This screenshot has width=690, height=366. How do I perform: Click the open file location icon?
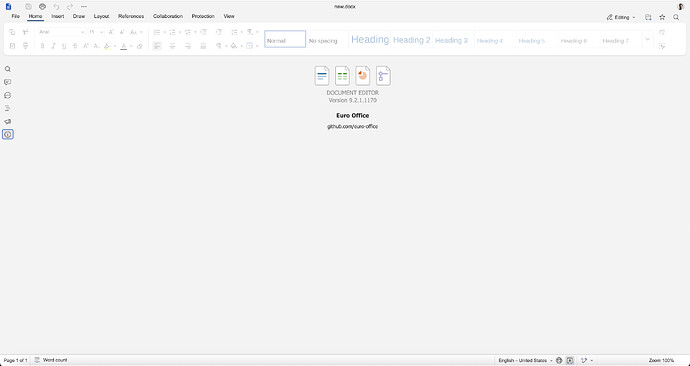point(648,17)
